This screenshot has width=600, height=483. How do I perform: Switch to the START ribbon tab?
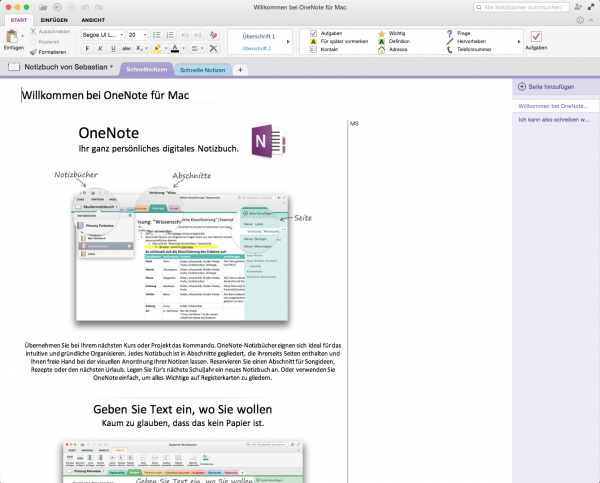[19, 20]
